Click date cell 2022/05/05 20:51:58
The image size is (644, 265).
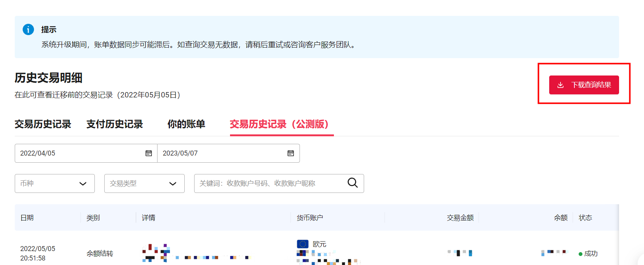point(38,253)
